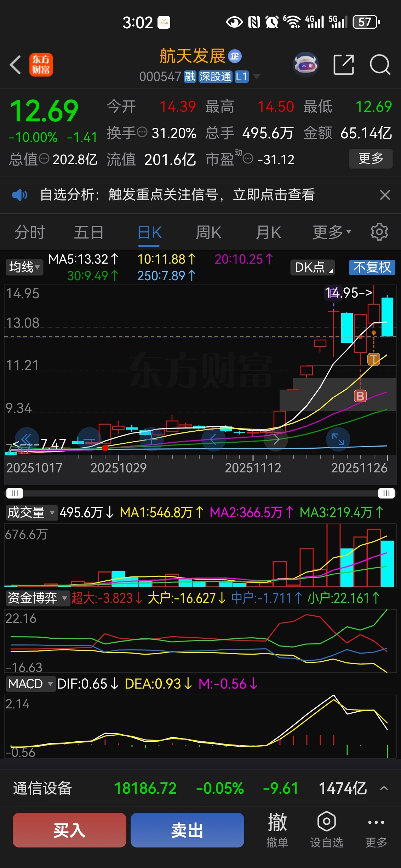Screen dimensions: 401x868
Task: Tap the enterprise badge beside 航天发展
Action: pyautogui.click(x=235, y=56)
